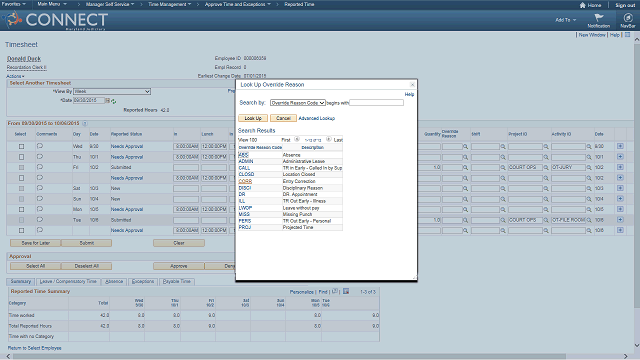This screenshot has width=640, height=360.
Task: Expand Approve Time and Exceptions breadcrumb menu
Action: [238, 4]
